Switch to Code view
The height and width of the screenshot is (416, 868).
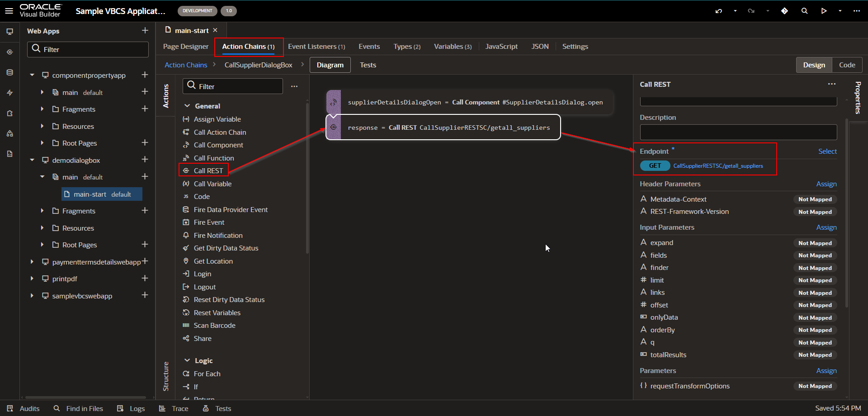point(847,65)
